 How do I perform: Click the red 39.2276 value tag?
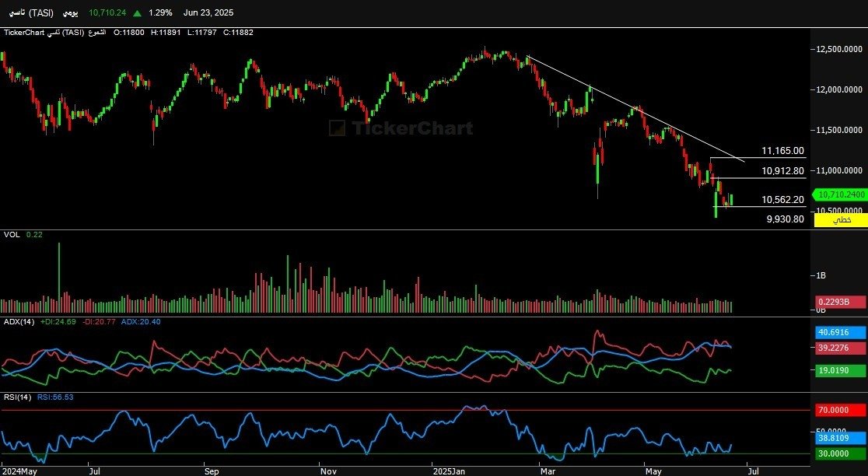(840, 348)
